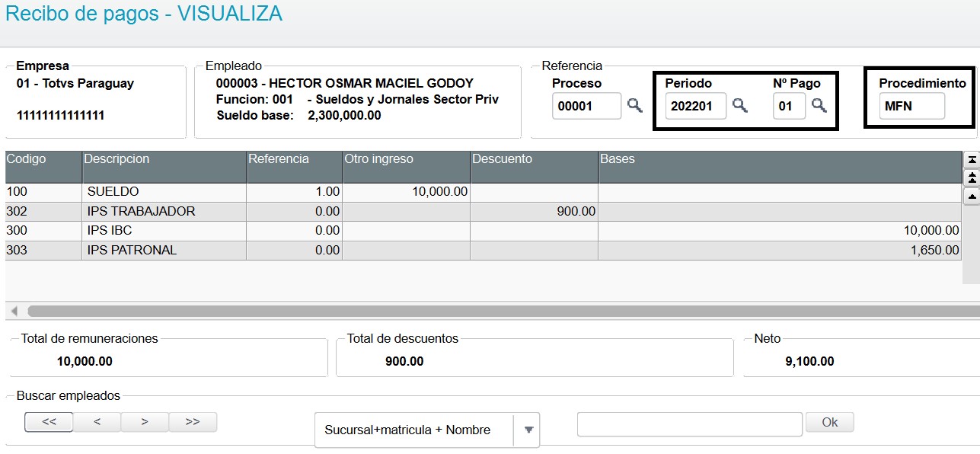Click code 100 cell in the grid
This screenshot has width=980, height=454.
pyautogui.click(x=43, y=192)
